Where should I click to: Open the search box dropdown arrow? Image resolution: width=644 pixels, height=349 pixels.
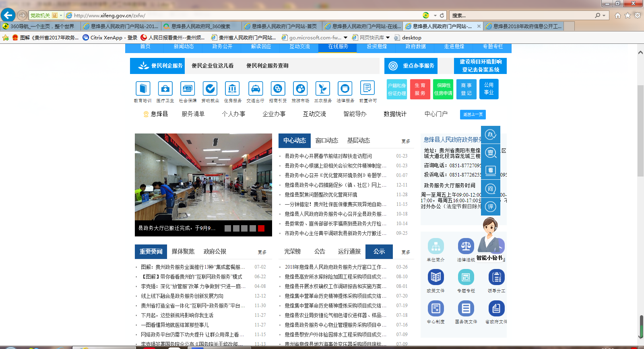[x=603, y=15]
